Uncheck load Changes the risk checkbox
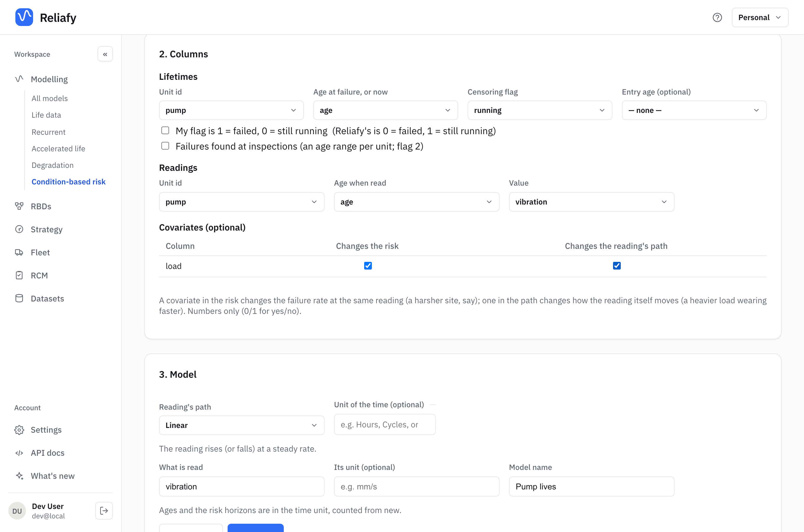The image size is (804, 532). 368,266
